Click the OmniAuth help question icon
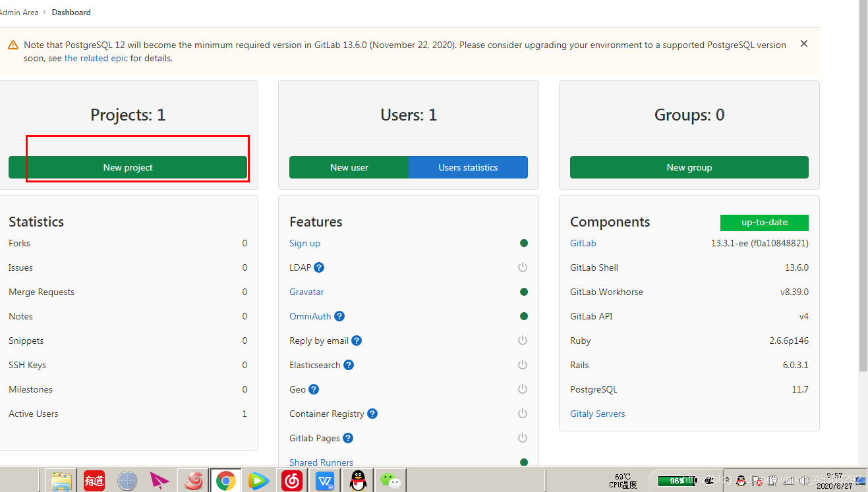868x492 pixels. (x=339, y=316)
